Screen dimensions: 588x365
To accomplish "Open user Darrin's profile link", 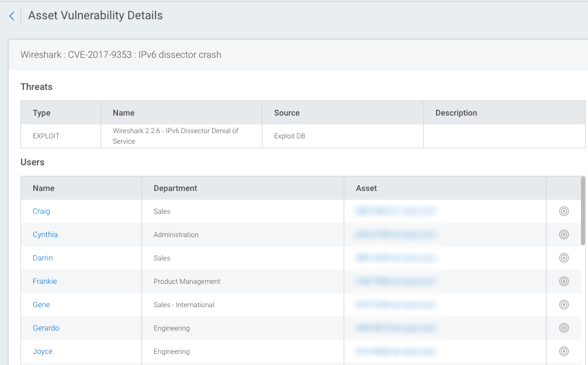I will click(43, 258).
